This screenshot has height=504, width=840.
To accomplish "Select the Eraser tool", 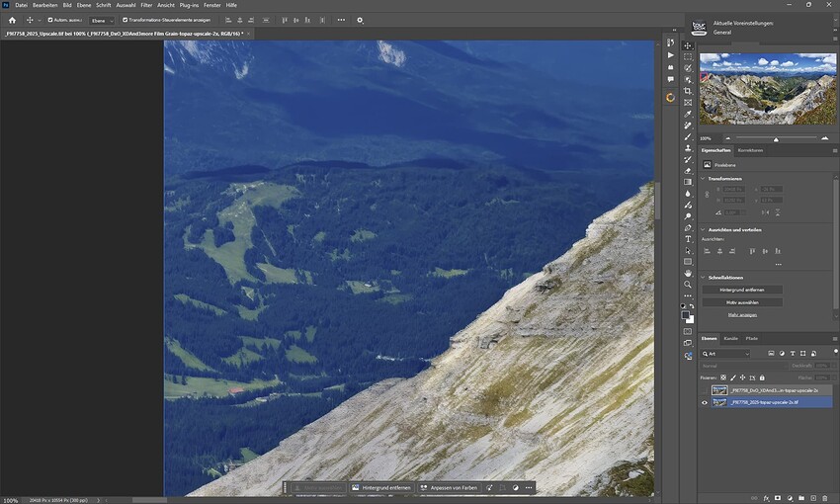I will click(688, 171).
